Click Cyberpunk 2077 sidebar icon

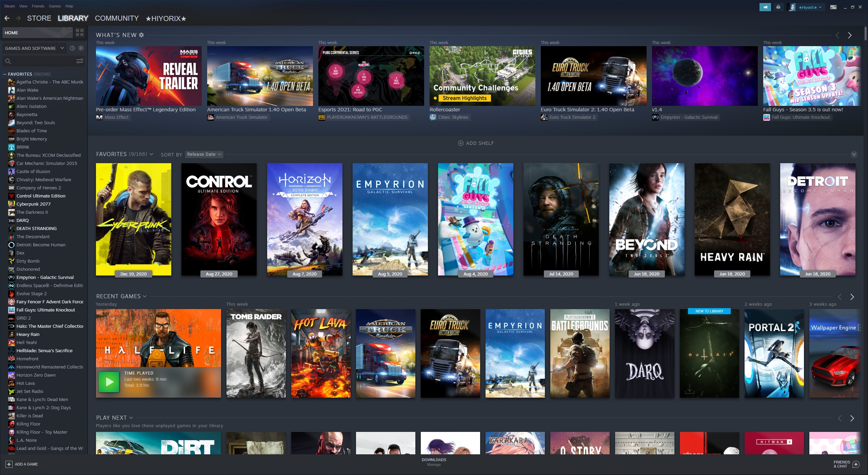[11, 204]
